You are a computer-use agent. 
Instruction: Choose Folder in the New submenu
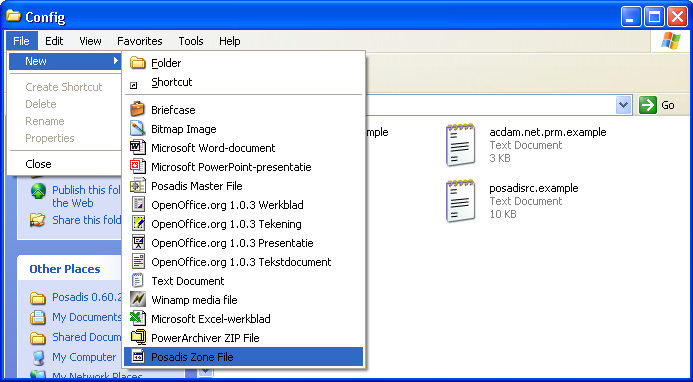244,63
